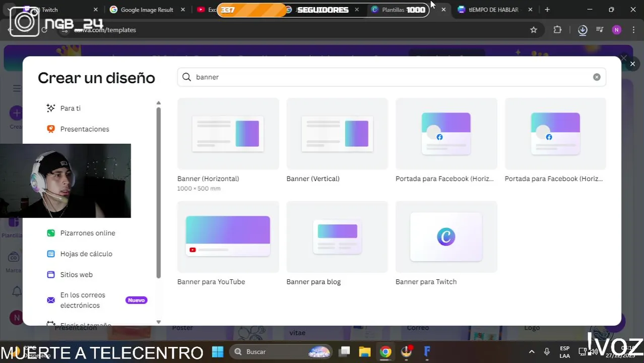Open the second Portada para Facebook thumbnail
This screenshot has width=644, height=363.
click(x=555, y=134)
